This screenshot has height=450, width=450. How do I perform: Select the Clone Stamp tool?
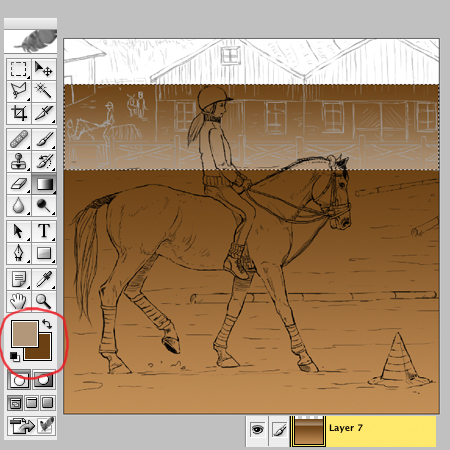tap(19, 161)
